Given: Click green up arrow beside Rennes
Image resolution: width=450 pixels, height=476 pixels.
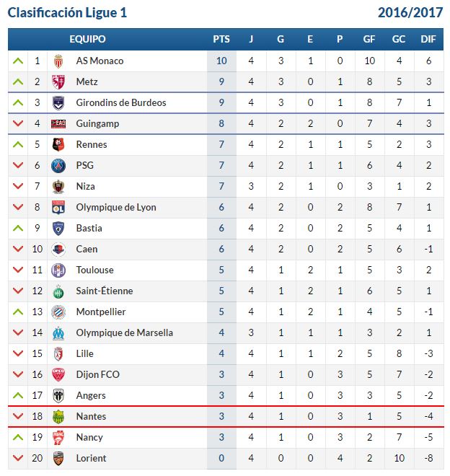Looking at the screenshot, I should (18, 144).
